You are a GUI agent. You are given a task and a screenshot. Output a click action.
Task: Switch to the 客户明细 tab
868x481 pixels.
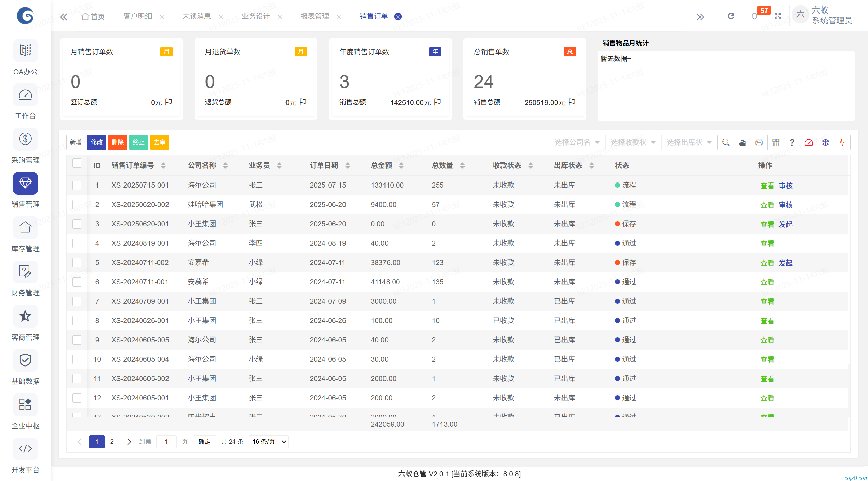click(138, 16)
